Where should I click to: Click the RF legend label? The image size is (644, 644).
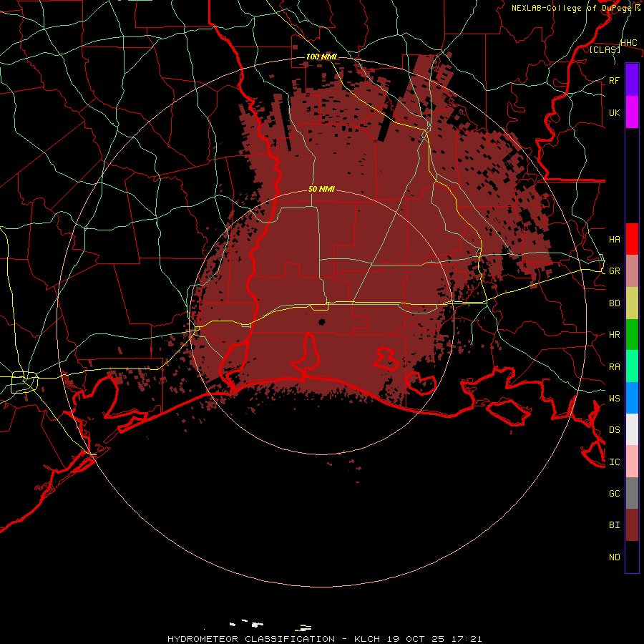click(615, 80)
